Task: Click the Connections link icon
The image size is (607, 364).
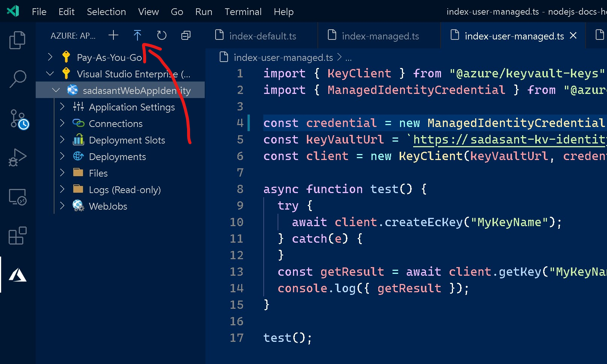Action: pos(78,123)
